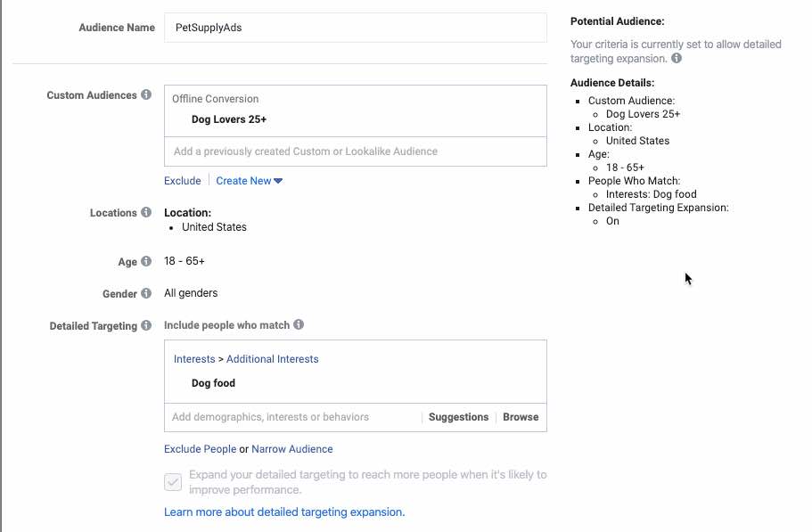Screen dimensions: 812x532
Task: Open learn more about detailed targeting expansion
Action: pyautogui.click(x=286, y=512)
